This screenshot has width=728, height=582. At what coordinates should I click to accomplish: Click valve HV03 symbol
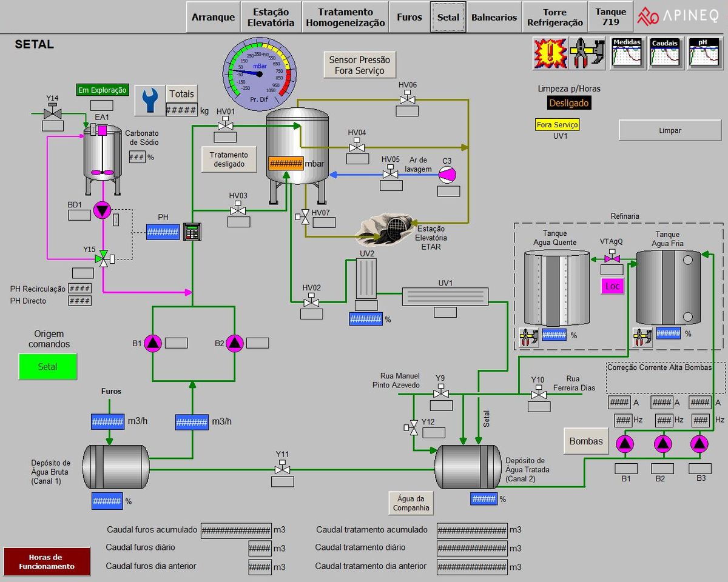[x=238, y=209]
